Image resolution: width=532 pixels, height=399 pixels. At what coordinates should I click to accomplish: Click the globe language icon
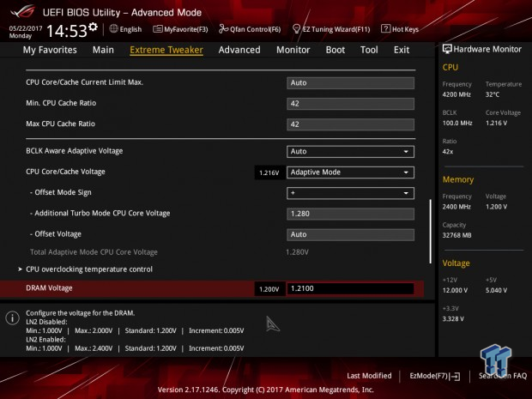click(x=113, y=29)
